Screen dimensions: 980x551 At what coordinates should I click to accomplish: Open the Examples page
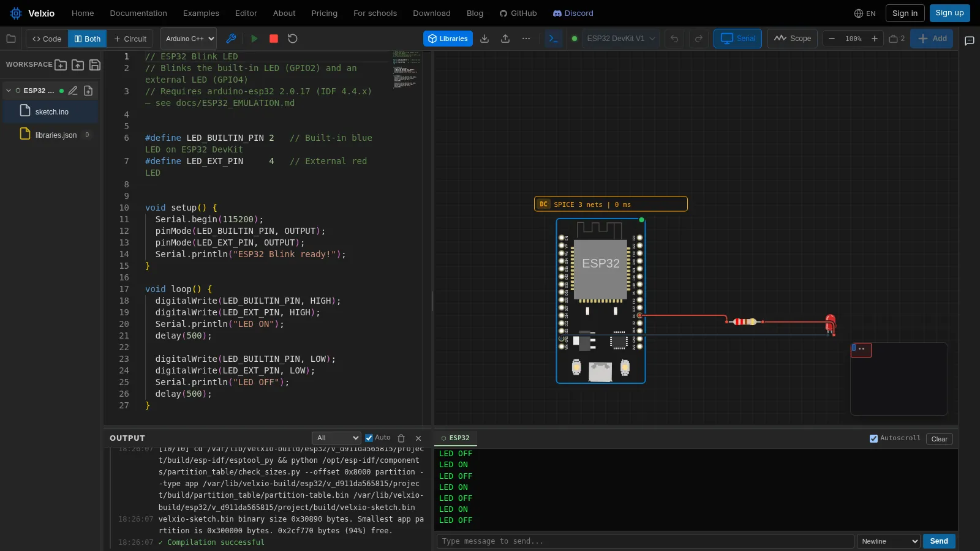click(201, 13)
